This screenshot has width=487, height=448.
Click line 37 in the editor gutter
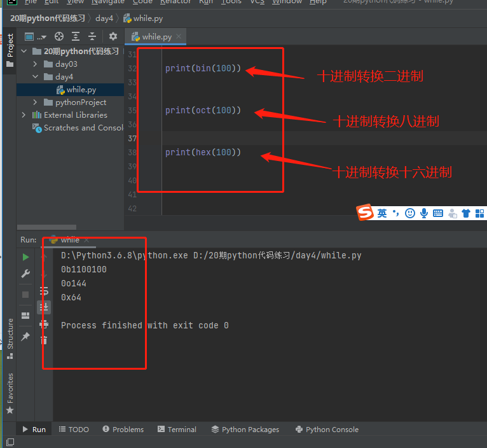[x=132, y=138]
